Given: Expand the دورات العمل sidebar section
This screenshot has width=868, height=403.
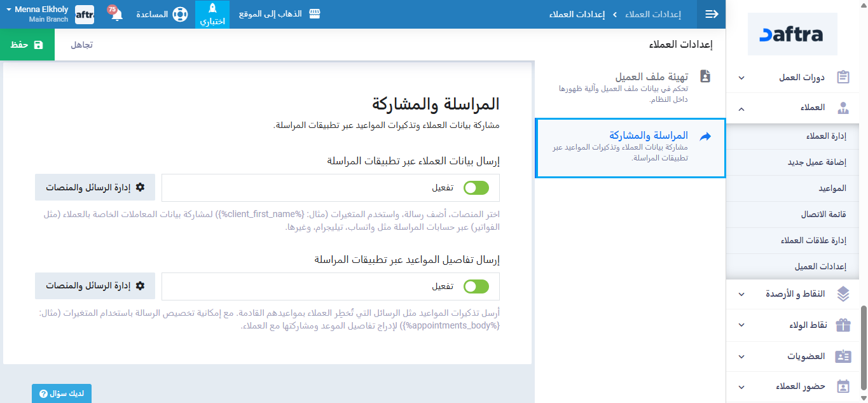Looking at the screenshot, I should (741, 78).
